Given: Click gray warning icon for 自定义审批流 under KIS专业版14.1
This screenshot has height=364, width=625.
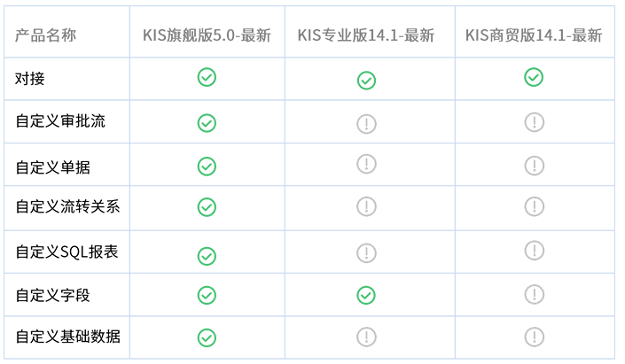Looking at the screenshot, I should click(x=366, y=123).
